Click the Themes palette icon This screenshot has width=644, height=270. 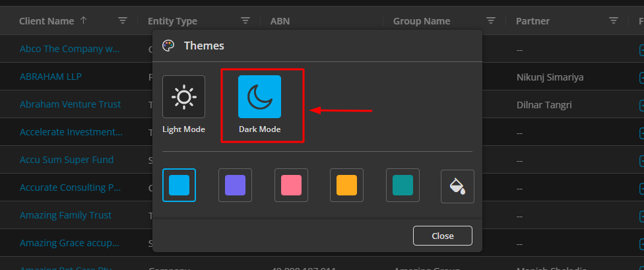[168, 46]
